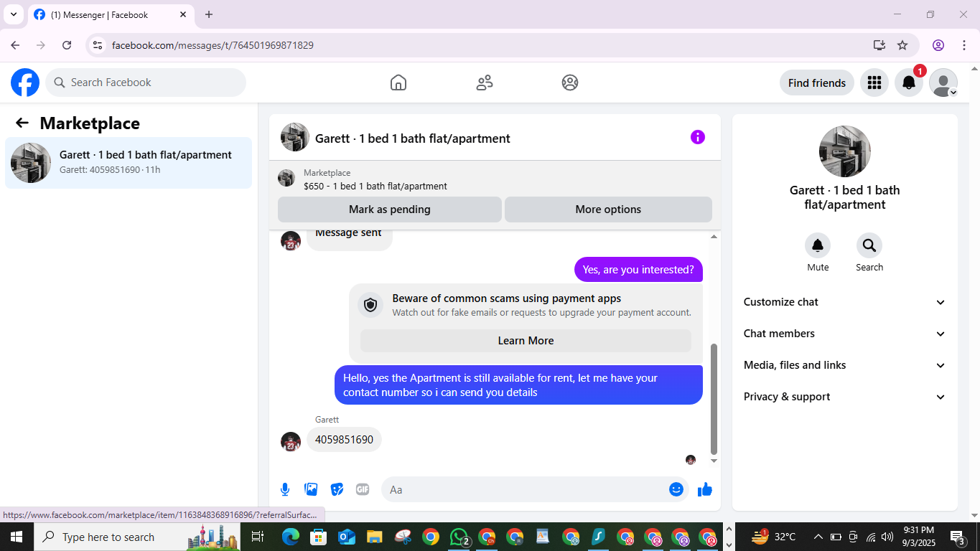Screen dimensions: 980x551
Task: Click the volume icon in the system tray
Action: click(887, 537)
